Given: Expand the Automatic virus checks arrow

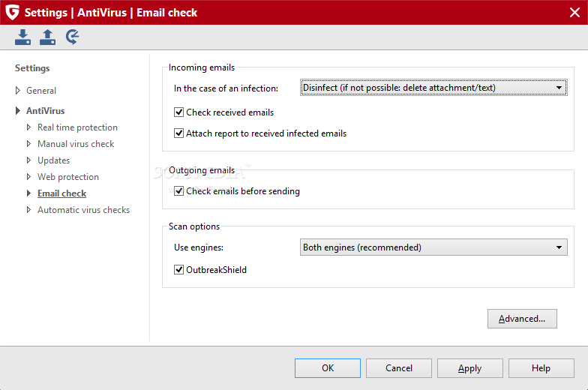Looking at the screenshot, I should pyautogui.click(x=28, y=210).
